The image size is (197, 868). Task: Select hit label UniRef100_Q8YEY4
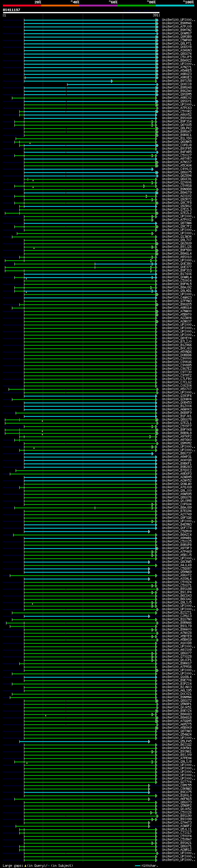177,338
